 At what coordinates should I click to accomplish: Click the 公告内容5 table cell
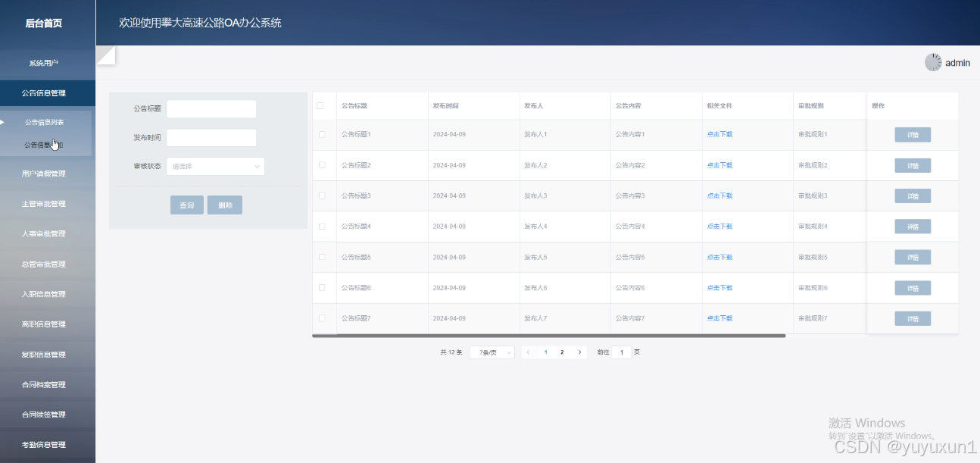pos(630,257)
